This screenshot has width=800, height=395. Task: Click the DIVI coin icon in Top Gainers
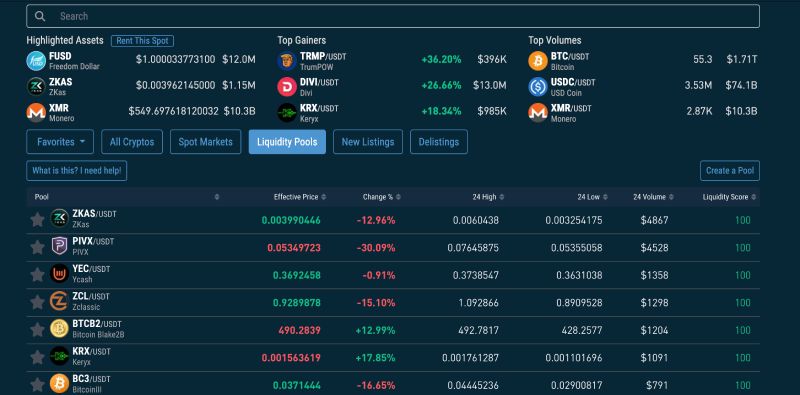287,87
